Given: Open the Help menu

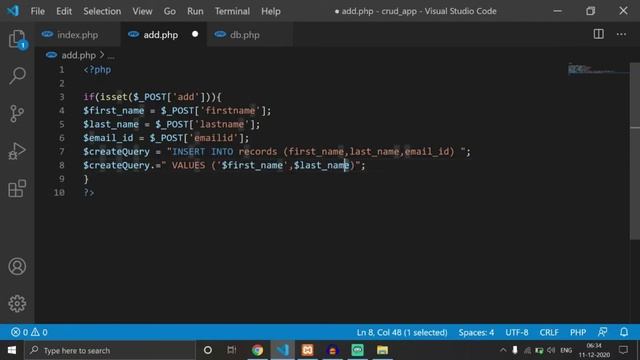Looking at the screenshot, I should coord(271,11).
